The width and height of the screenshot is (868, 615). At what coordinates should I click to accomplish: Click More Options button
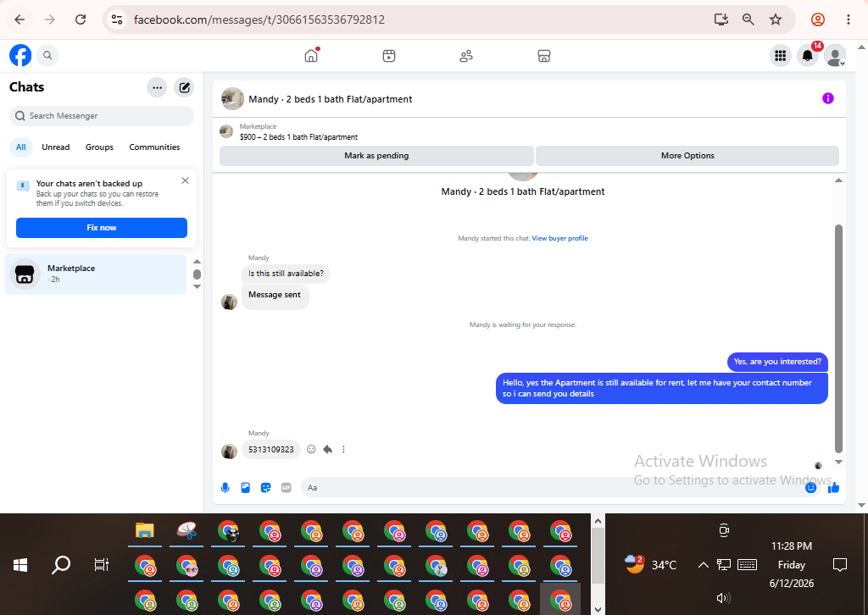(x=687, y=155)
